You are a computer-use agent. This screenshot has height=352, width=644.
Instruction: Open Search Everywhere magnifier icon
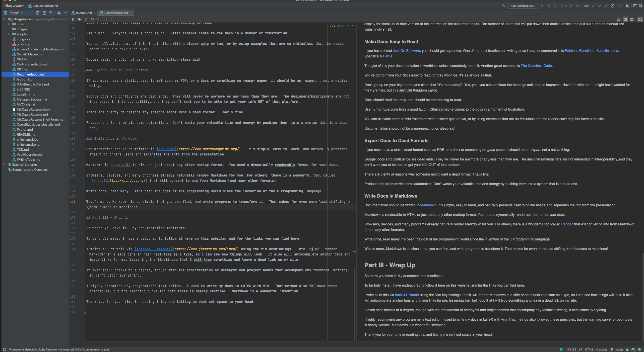(x=641, y=6)
